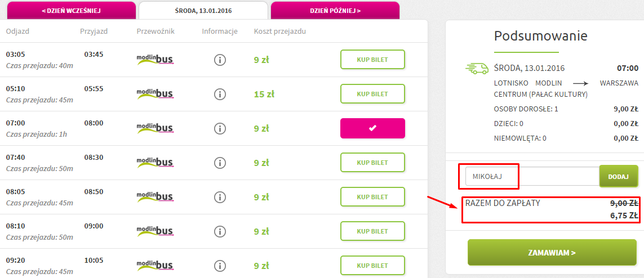
Task: Switch to the next day tab
Action: tap(335, 11)
